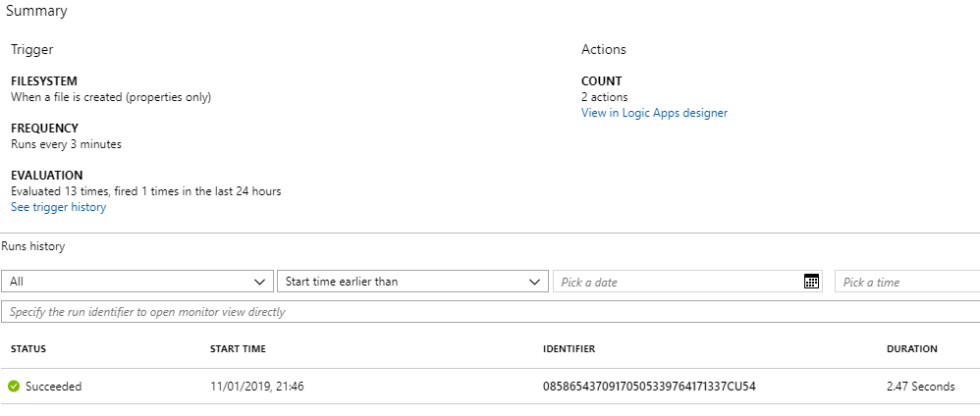The width and height of the screenshot is (980, 416).
Task: Select the run identifier 08586543709170505339764171337CU54
Action: (x=649, y=387)
